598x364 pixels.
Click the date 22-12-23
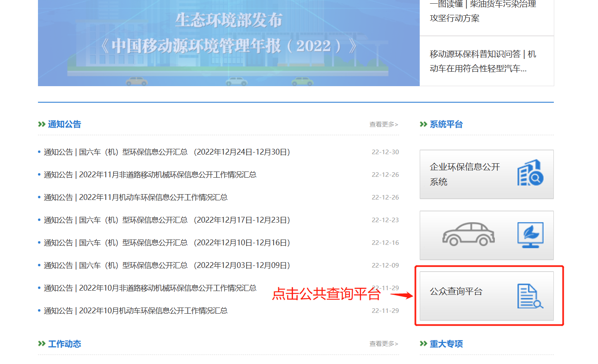[385, 220]
